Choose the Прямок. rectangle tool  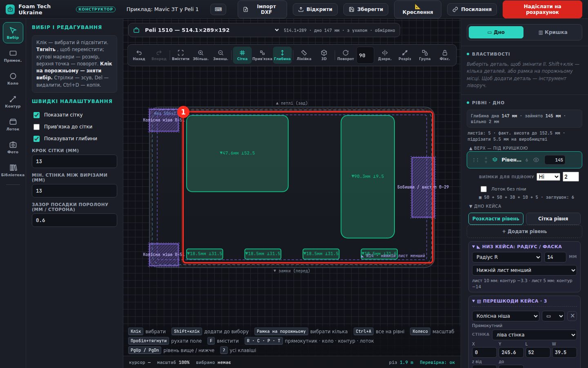[13, 56]
